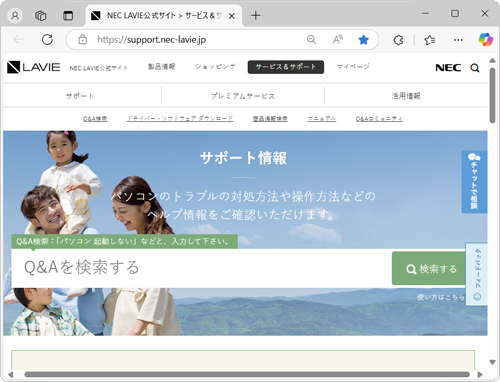
Task: Open the フィードバック side tab
Action: click(477, 274)
